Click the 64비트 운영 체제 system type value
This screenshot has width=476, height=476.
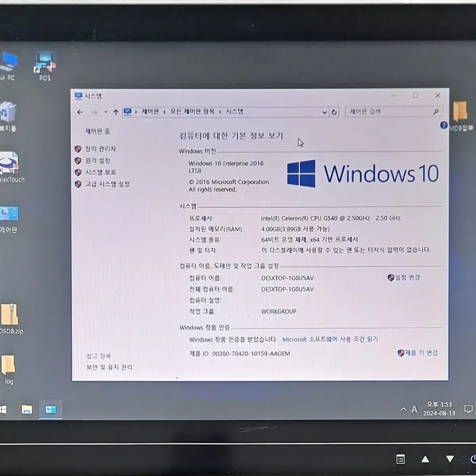point(309,239)
